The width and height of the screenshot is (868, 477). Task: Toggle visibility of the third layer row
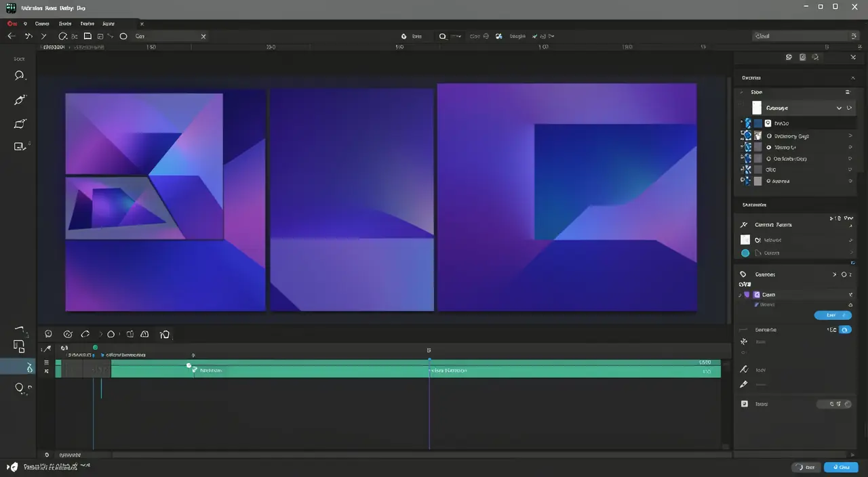click(x=748, y=147)
